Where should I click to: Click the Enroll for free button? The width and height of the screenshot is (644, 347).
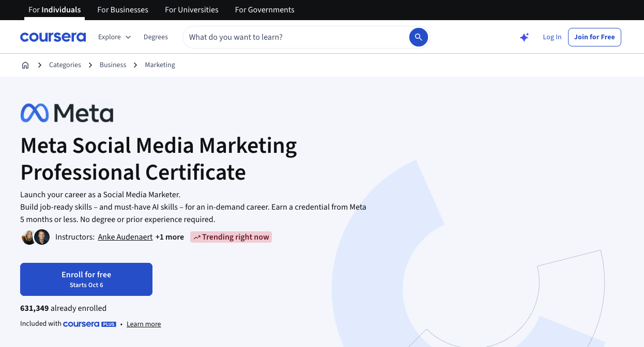coord(86,279)
